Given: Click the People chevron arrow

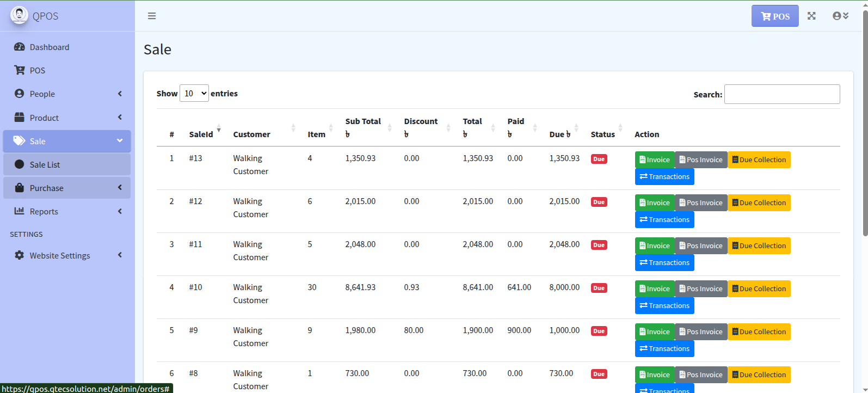Looking at the screenshot, I should coord(120,94).
